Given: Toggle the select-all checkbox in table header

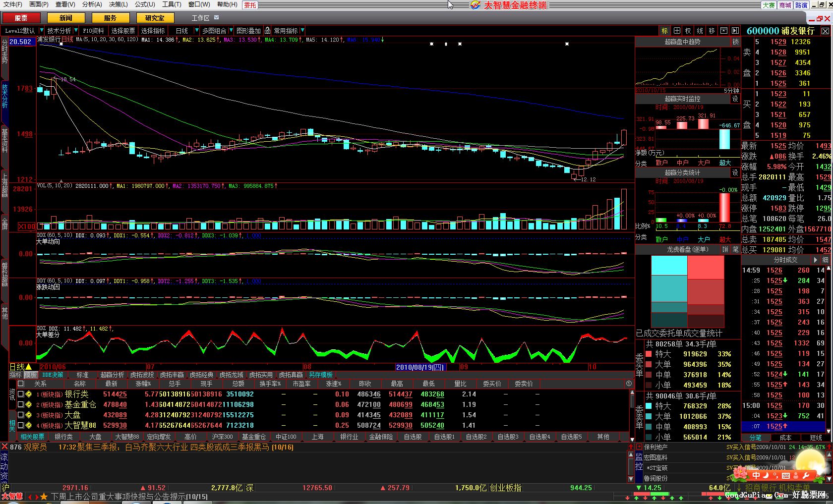Looking at the screenshot, I should coord(20,384).
